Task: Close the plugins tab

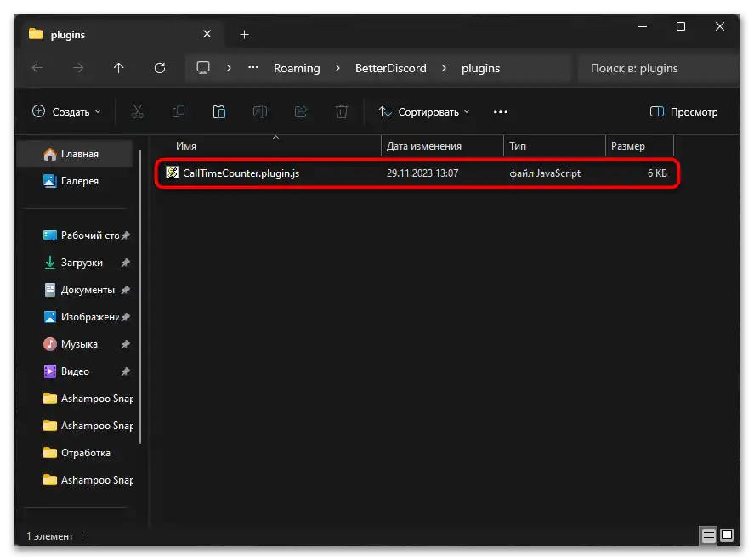Action: [x=207, y=34]
